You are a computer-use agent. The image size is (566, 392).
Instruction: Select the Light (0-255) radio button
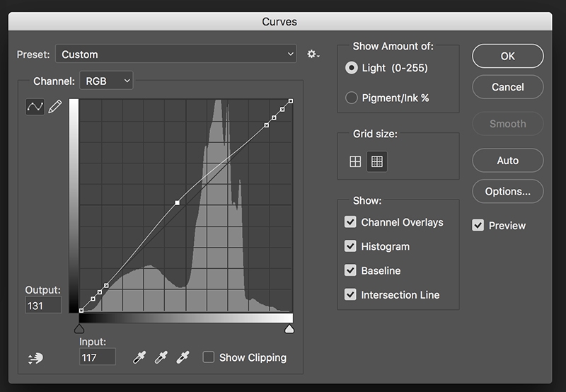(x=351, y=68)
